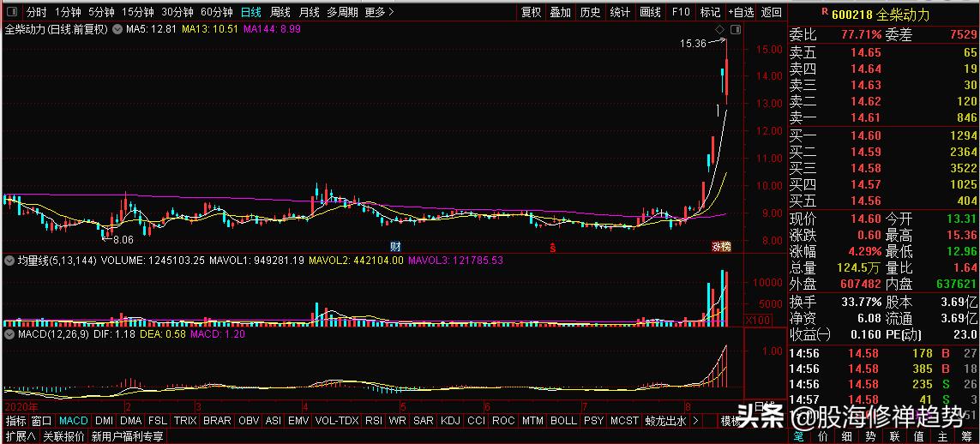Open the 统计 statistics tool
Screen dimensions: 980x444
(620, 12)
